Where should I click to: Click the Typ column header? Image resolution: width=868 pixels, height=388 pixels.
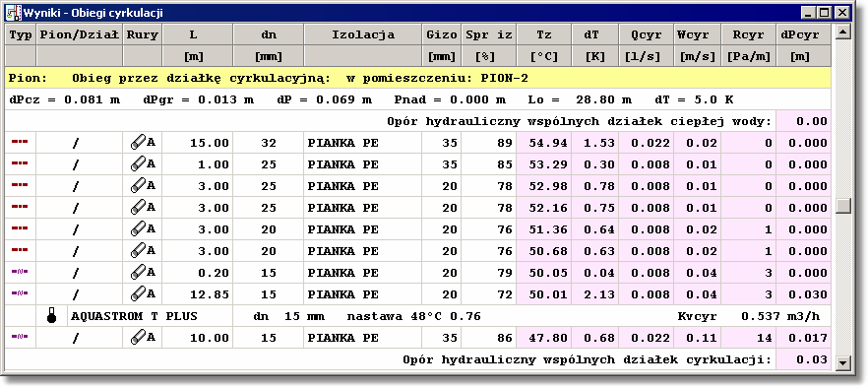click(x=21, y=34)
